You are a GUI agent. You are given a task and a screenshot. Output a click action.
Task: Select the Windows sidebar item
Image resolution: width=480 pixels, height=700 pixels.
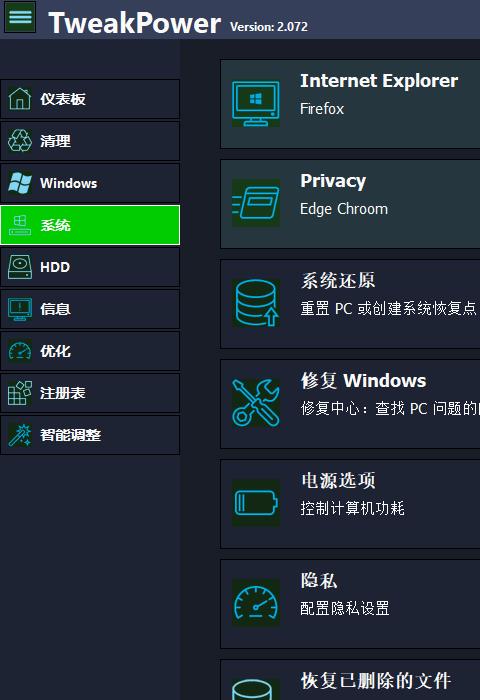pyautogui.click(x=90, y=183)
